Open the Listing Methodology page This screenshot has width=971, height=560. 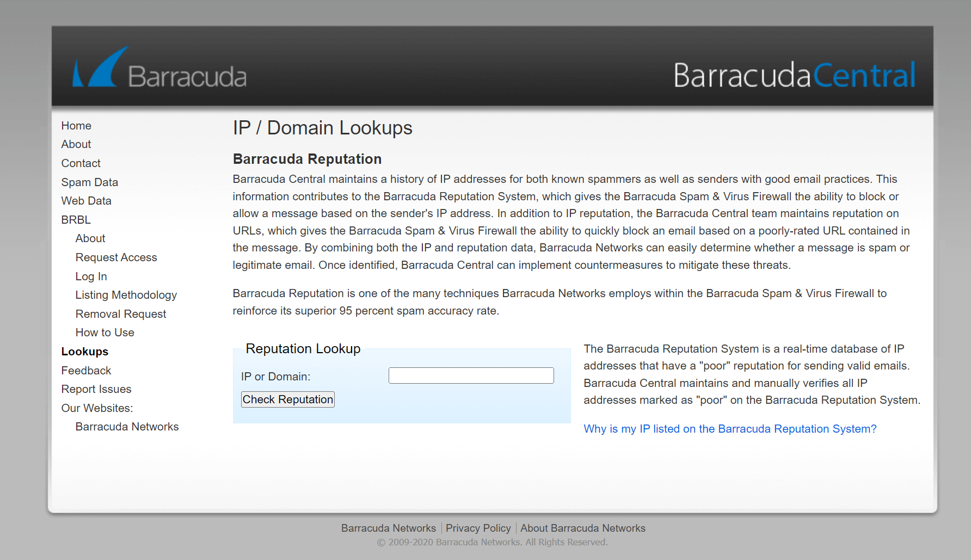pos(126,295)
